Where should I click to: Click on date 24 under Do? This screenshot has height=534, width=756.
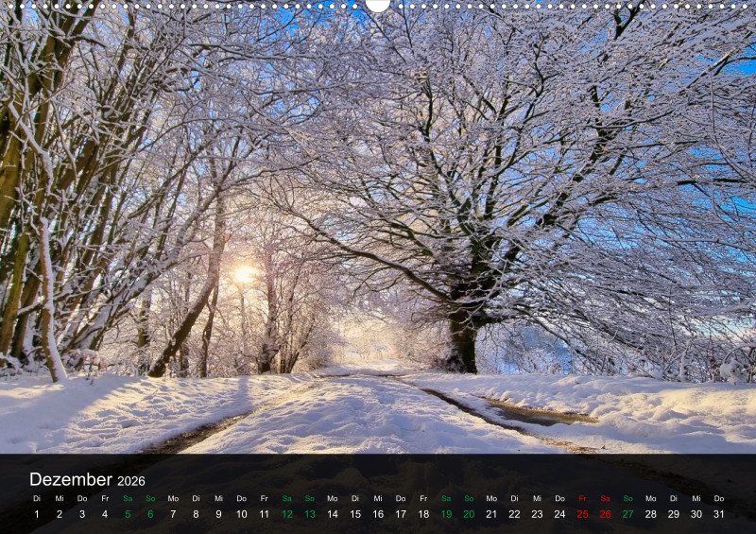pos(559,514)
